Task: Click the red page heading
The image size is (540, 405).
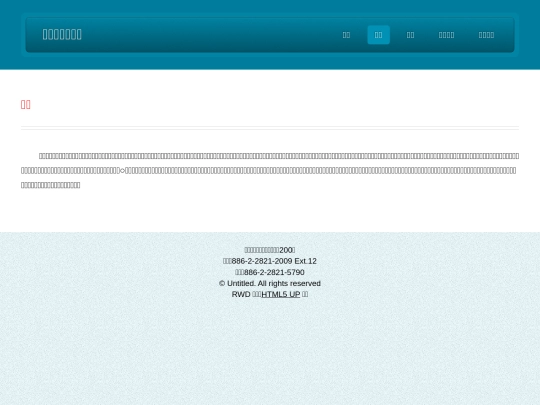Action: click(x=26, y=104)
